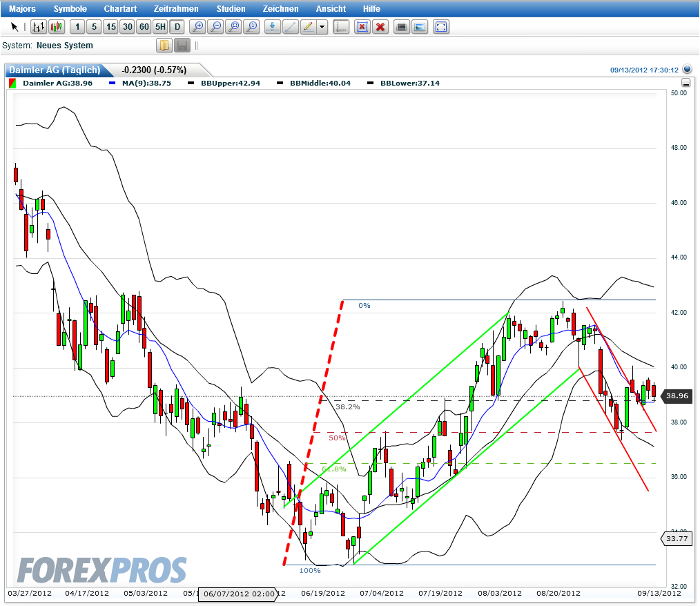This screenshot has width=700, height=606.
Task: Open chart in fullscreen mode
Action: coord(440,26)
